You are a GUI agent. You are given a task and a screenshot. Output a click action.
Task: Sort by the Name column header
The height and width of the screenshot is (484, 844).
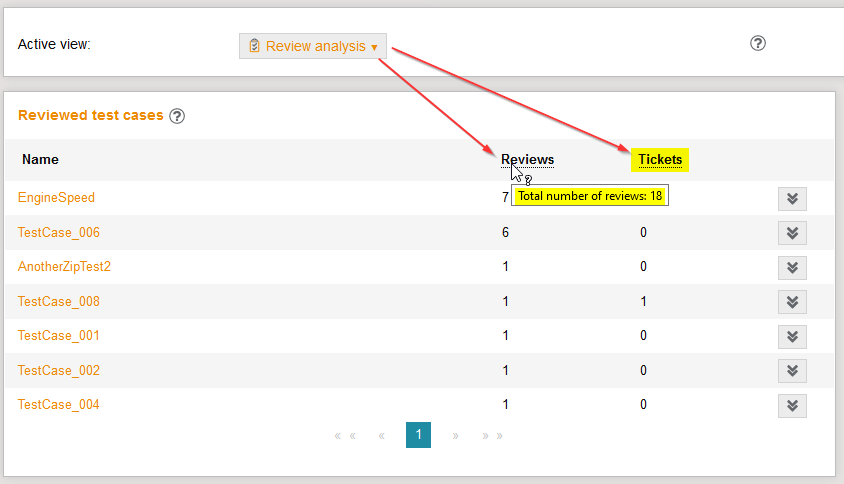[40, 159]
